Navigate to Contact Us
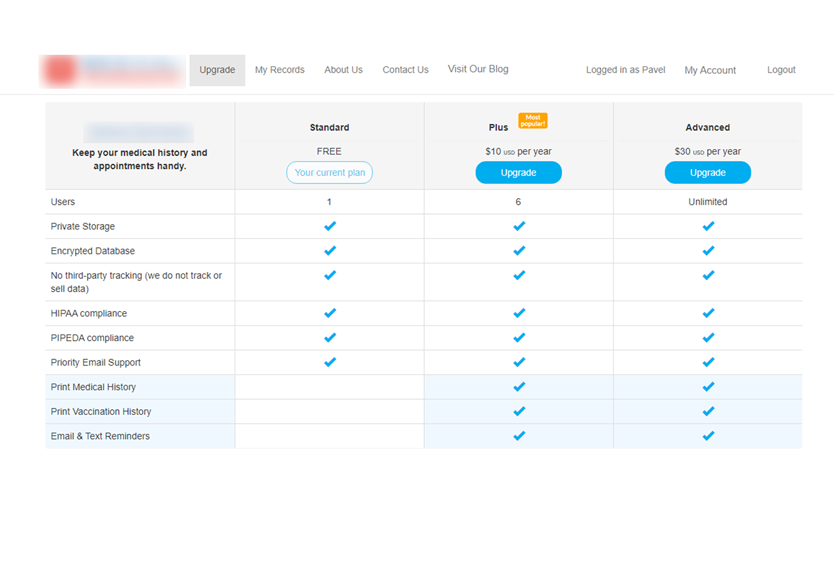834x564 pixels. [405, 70]
